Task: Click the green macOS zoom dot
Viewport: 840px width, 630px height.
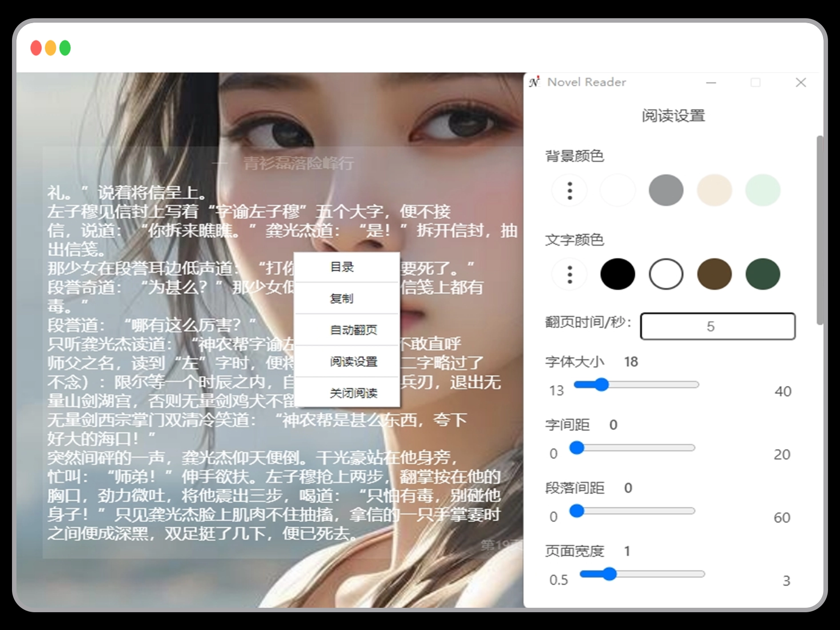Action: pos(65,48)
